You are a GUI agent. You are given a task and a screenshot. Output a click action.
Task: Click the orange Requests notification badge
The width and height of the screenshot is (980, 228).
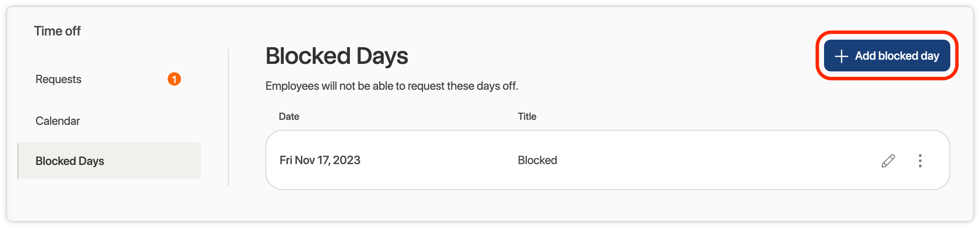(174, 79)
